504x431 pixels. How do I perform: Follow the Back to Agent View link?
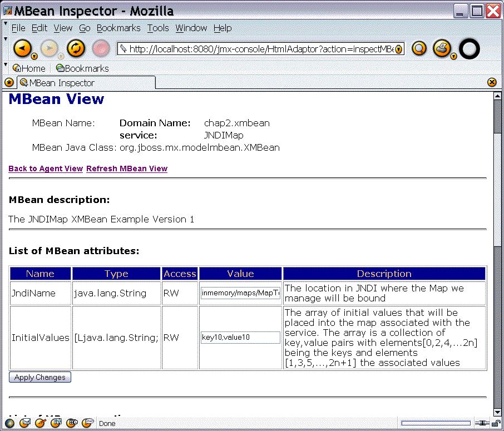pos(46,169)
